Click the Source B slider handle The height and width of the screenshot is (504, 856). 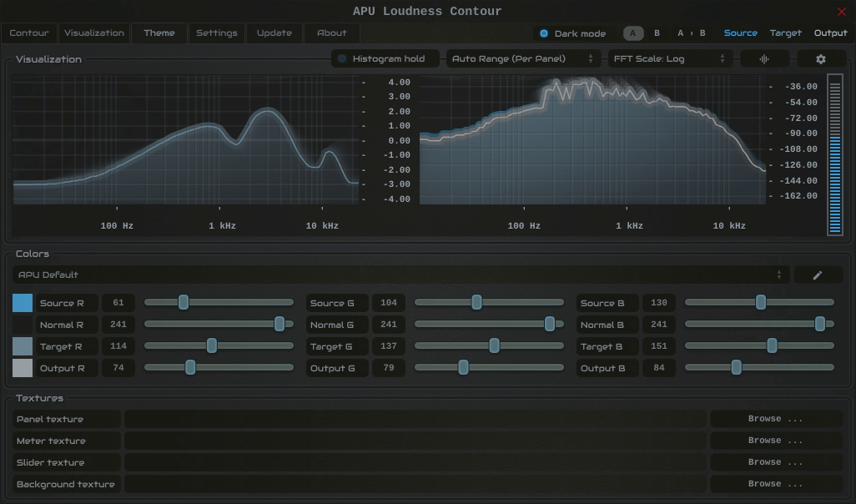tap(760, 303)
